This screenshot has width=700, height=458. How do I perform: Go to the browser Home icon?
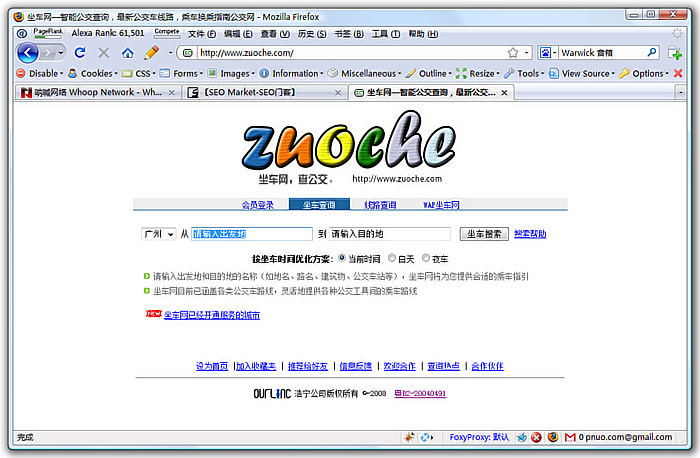click(128, 53)
